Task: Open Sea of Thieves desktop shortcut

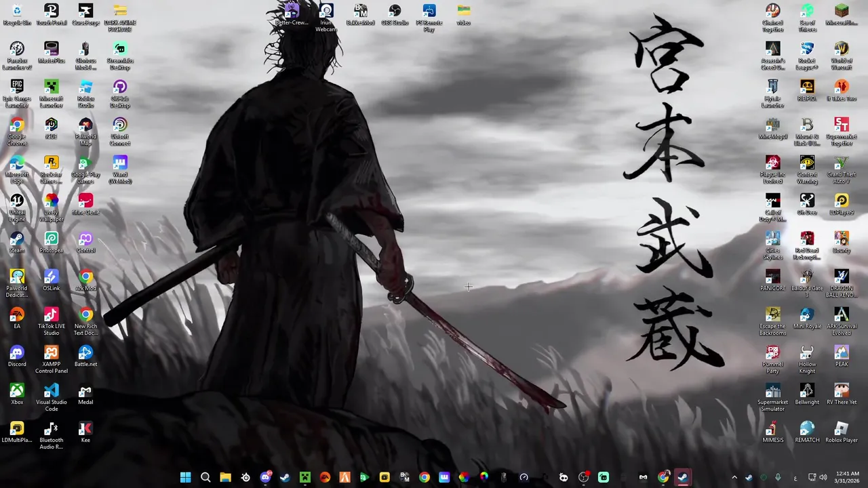Action: point(807,18)
